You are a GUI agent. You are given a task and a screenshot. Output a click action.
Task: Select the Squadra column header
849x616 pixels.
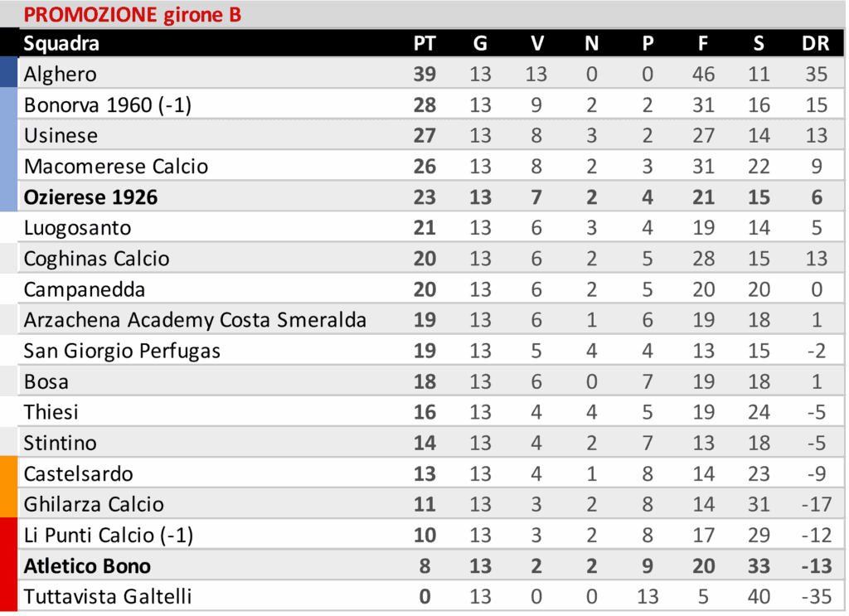(61, 44)
